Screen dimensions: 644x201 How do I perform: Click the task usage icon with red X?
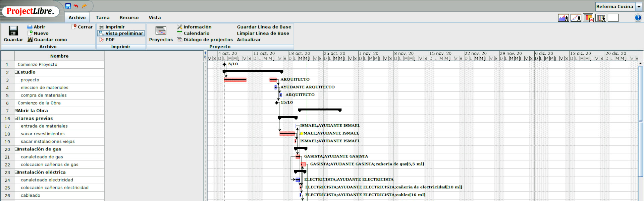coord(588,18)
